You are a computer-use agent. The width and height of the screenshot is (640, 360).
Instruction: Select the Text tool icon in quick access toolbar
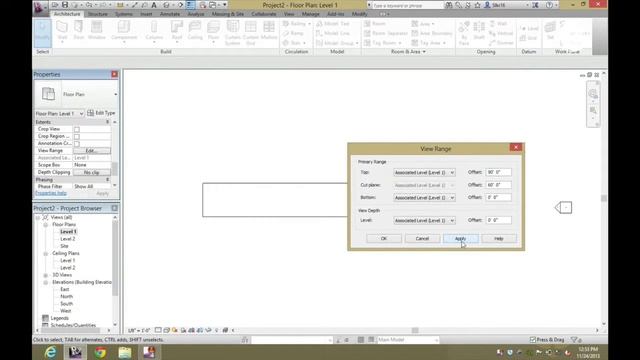(x=154, y=5)
